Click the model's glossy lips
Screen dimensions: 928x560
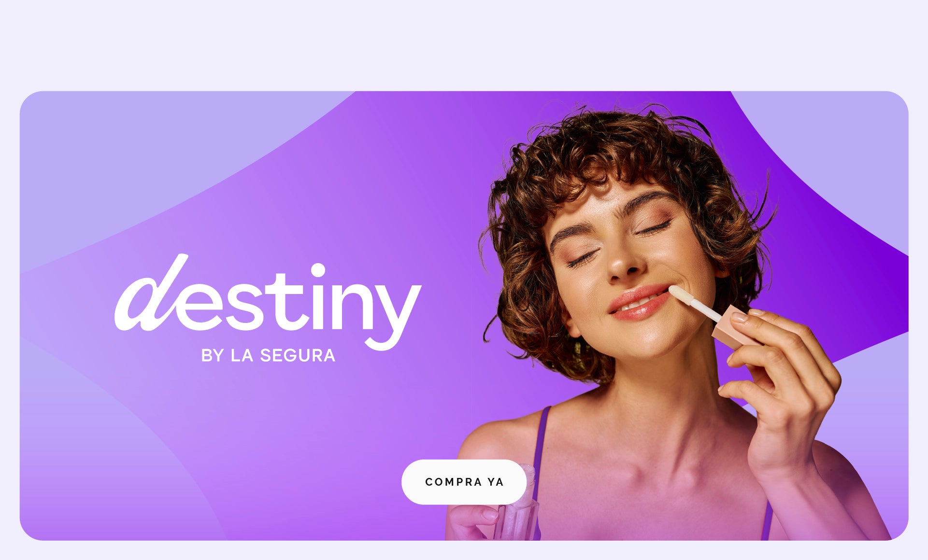click(x=638, y=302)
